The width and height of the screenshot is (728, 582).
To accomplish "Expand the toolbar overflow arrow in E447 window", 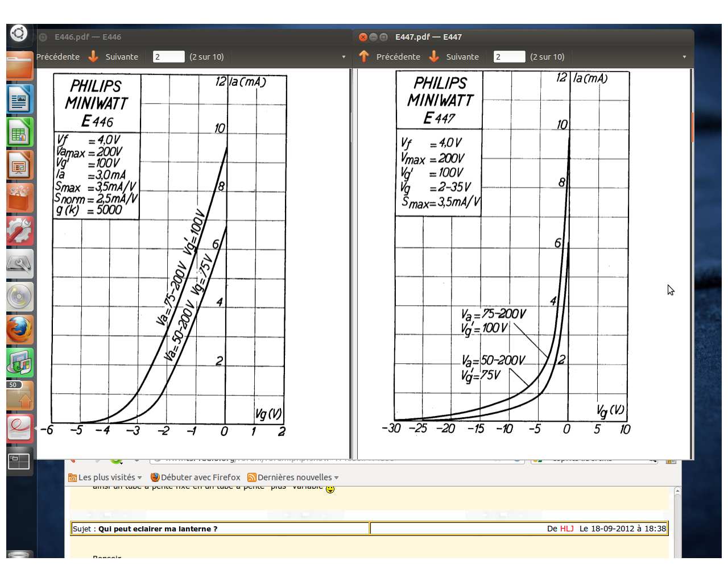I will pos(684,57).
